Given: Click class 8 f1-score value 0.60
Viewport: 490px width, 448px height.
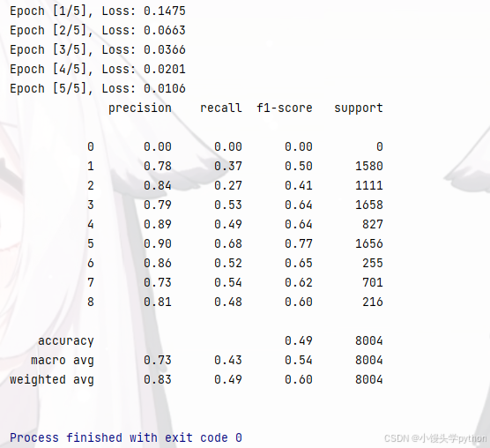Looking at the screenshot, I should click(299, 302).
